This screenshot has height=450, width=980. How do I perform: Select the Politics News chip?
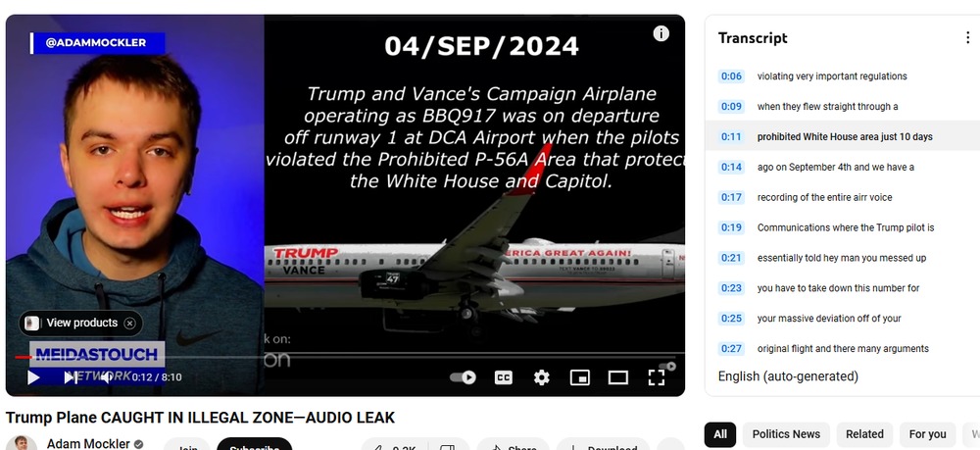pos(786,434)
